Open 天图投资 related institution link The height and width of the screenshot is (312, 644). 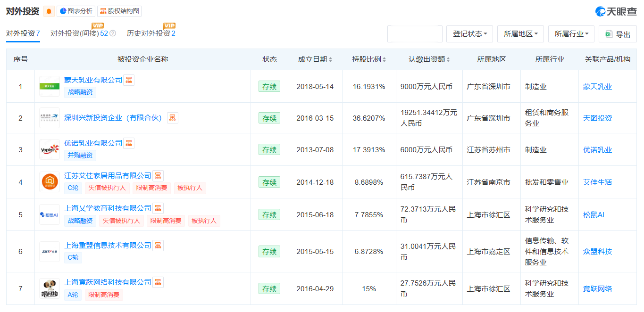pyautogui.click(x=597, y=118)
